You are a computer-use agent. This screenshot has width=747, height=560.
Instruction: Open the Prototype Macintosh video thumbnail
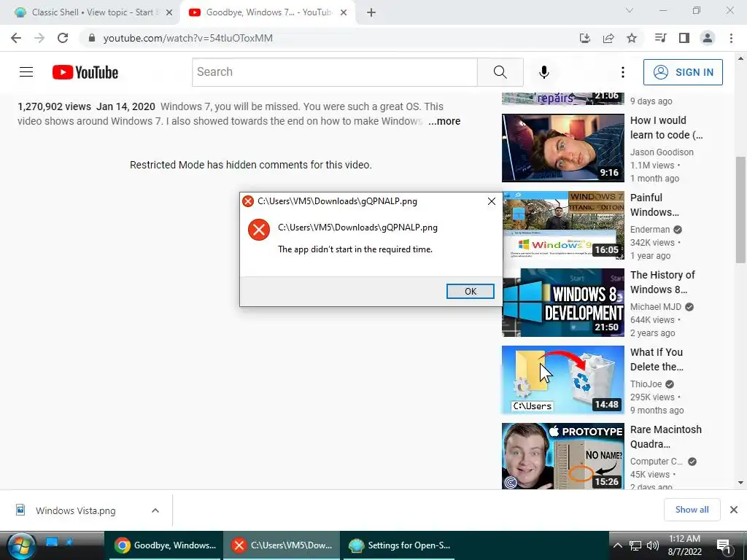click(x=562, y=456)
